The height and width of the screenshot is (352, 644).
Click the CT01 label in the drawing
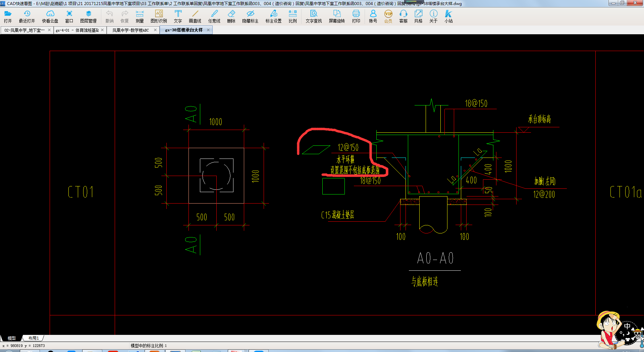click(80, 192)
